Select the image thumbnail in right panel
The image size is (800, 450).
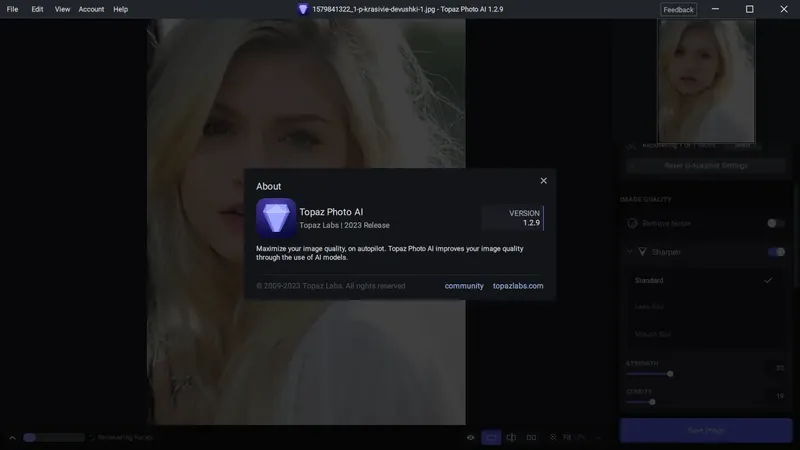706,81
